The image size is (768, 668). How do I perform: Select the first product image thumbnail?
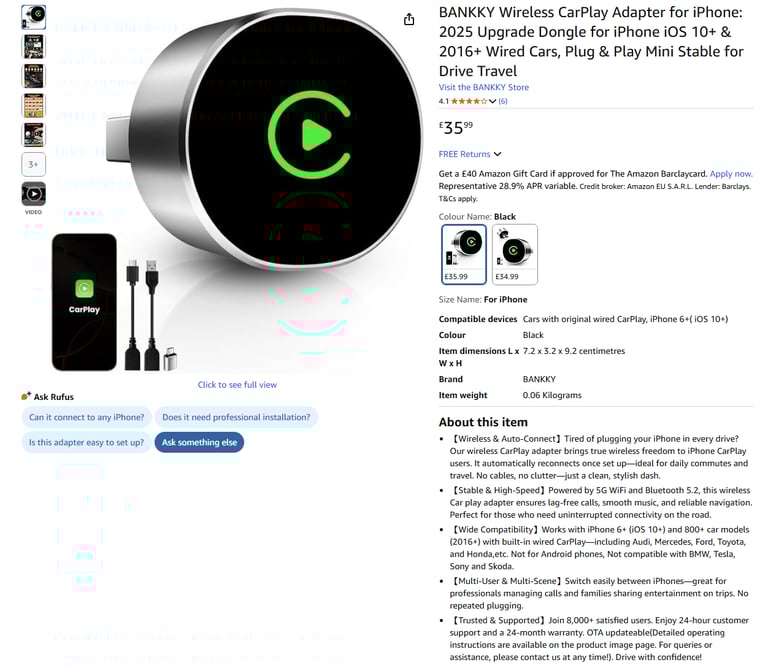pyautogui.click(x=33, y=17)
